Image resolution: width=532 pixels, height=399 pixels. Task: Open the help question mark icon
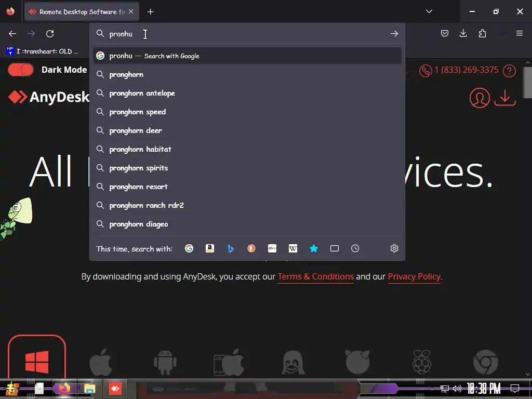click(x=509, y=71)
